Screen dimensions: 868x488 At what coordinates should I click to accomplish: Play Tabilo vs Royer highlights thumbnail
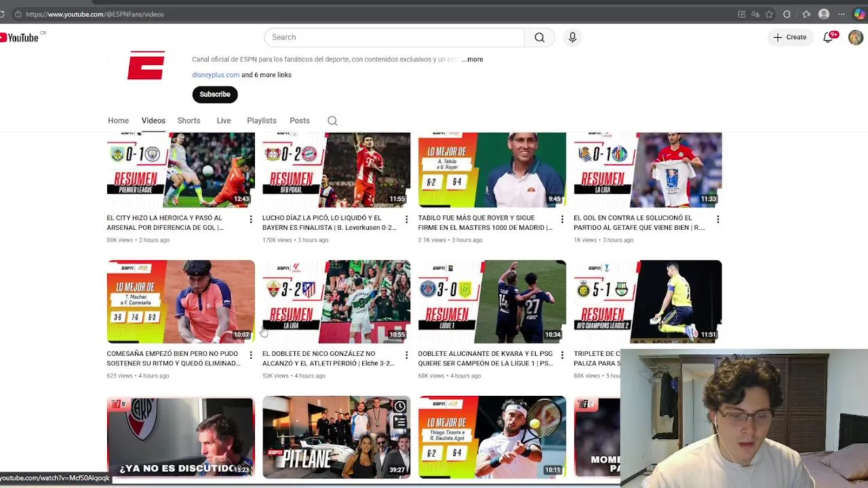tap(492, 170)
